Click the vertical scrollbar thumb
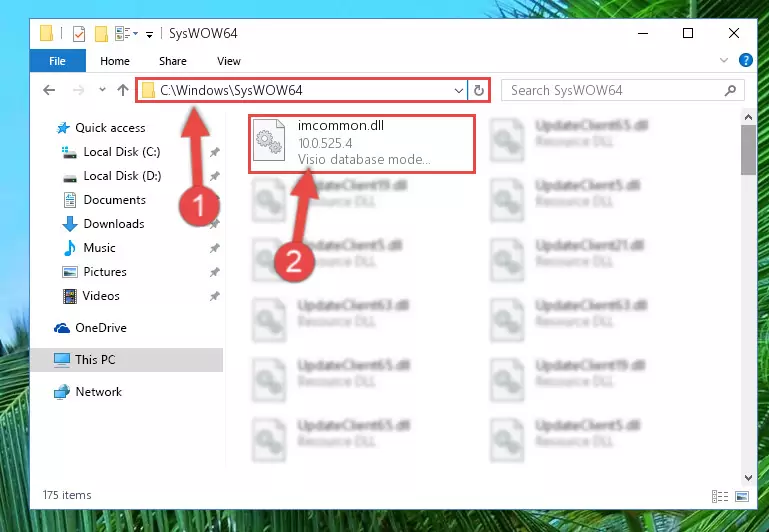769x532 pixels. (x=748, y=150)
